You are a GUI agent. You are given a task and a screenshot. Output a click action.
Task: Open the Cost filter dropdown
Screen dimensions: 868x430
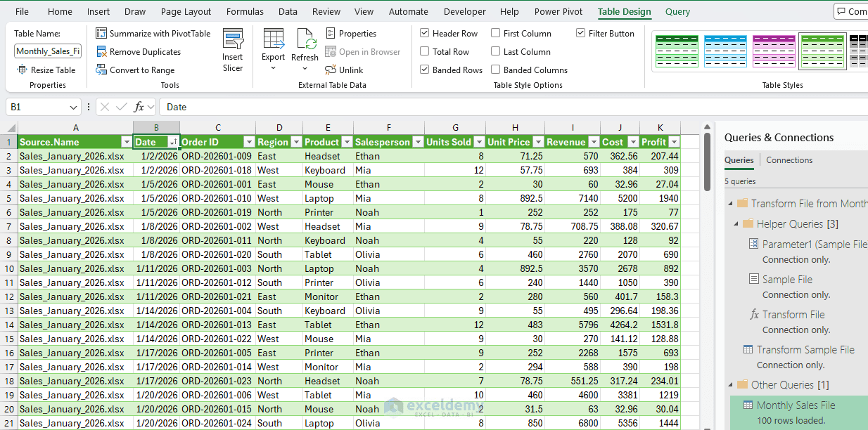click(633, 142)
